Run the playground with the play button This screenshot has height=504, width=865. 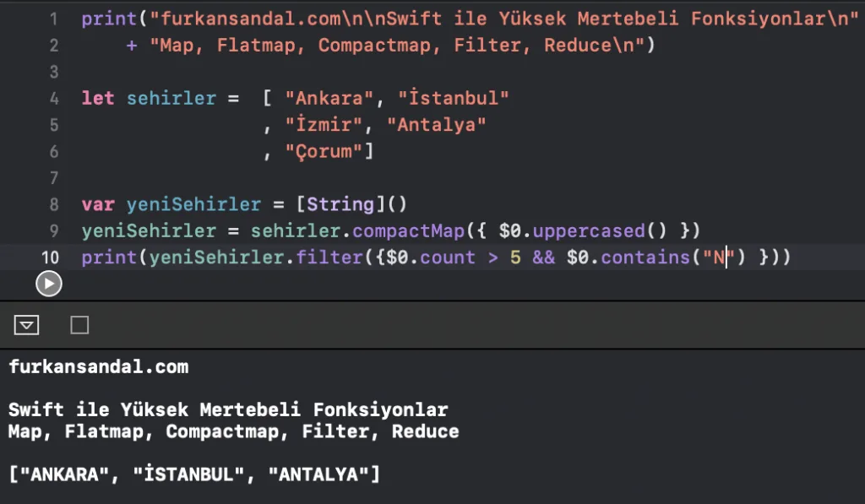(48, 284)
